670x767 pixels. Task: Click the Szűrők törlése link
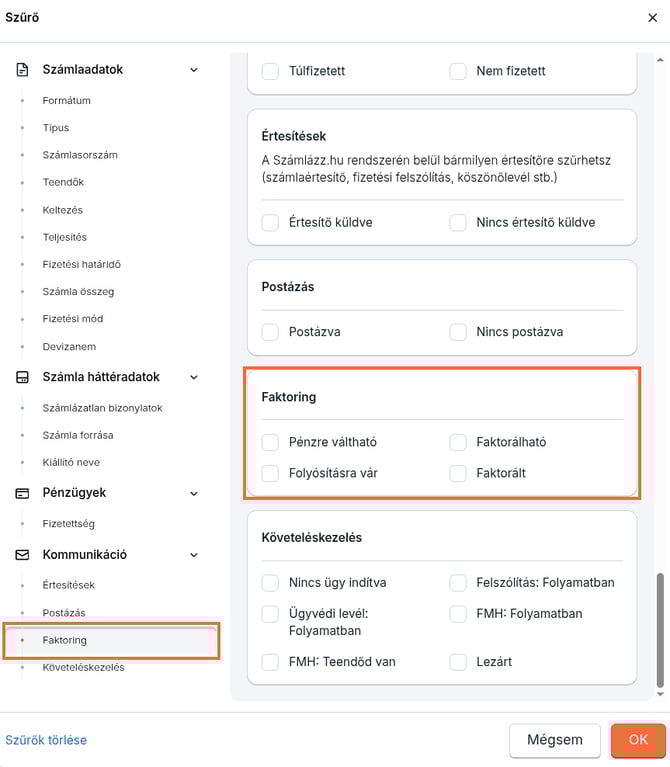pos(46,740)
